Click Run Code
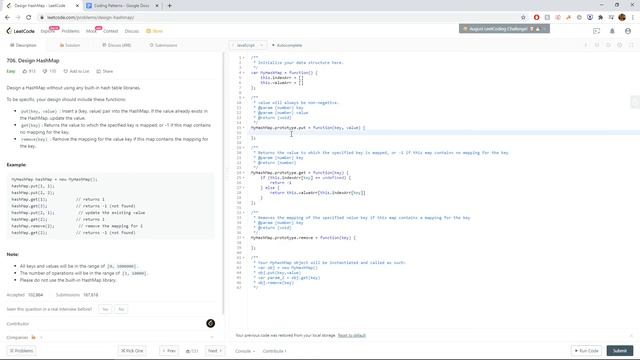The height and width of the screenshot is (360, 640). pos(587,351)
